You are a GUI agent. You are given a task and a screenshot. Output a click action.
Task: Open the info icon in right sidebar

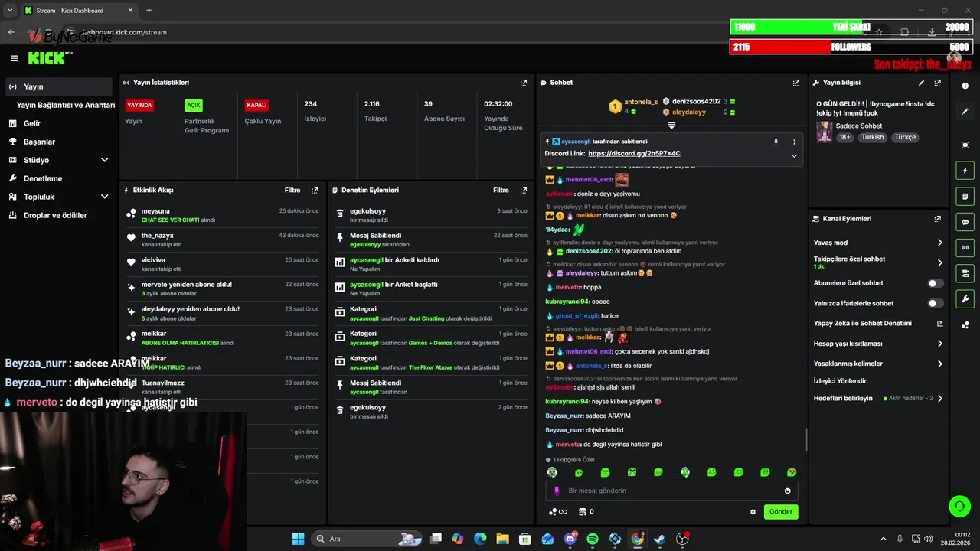(x=965, y=86)
